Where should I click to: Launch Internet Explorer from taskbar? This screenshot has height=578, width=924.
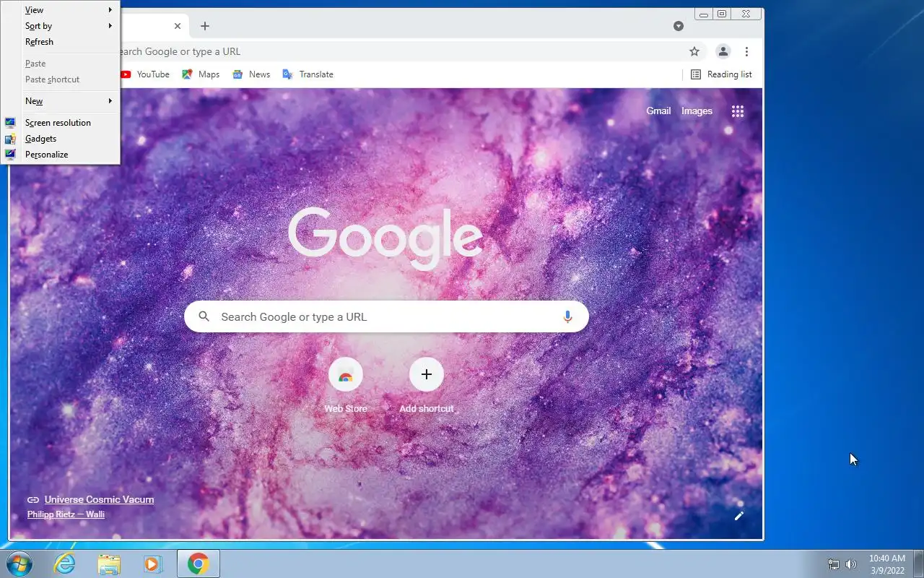(x=65, y=564)
